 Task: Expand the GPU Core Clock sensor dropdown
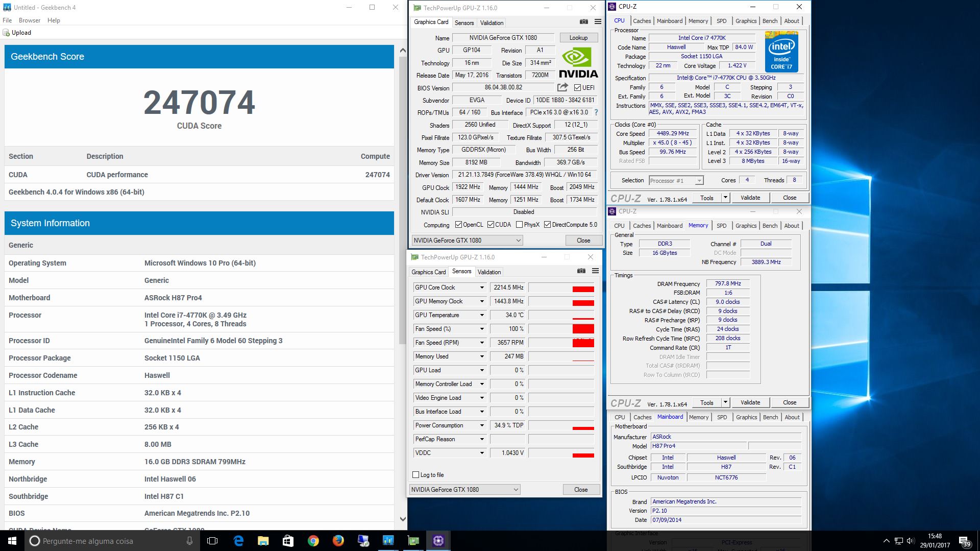[x=481, y=288]
